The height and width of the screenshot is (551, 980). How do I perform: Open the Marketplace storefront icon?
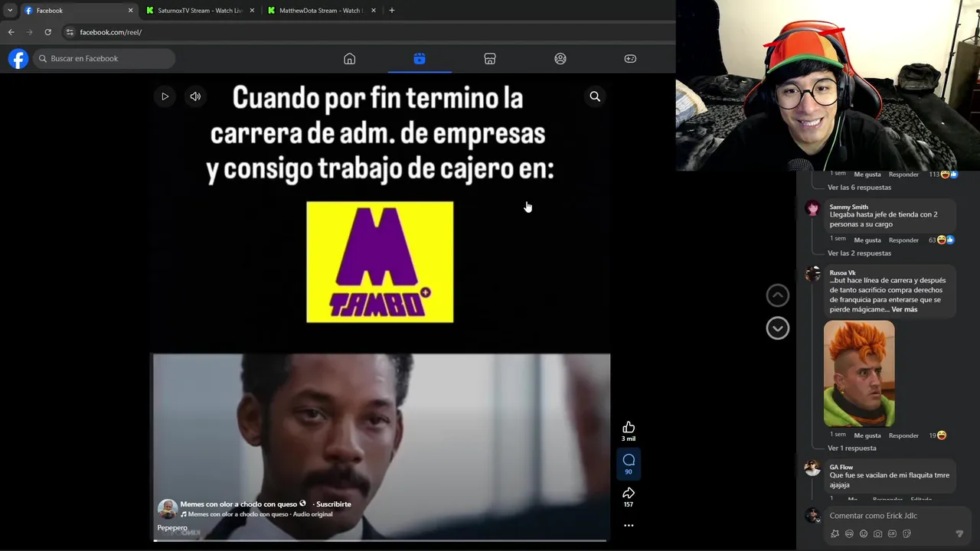click(x=490, y=59)
